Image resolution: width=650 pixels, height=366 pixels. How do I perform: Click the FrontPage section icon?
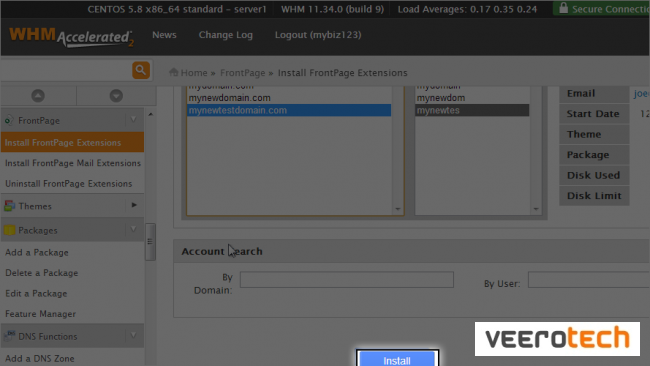(x=9, y=121)
